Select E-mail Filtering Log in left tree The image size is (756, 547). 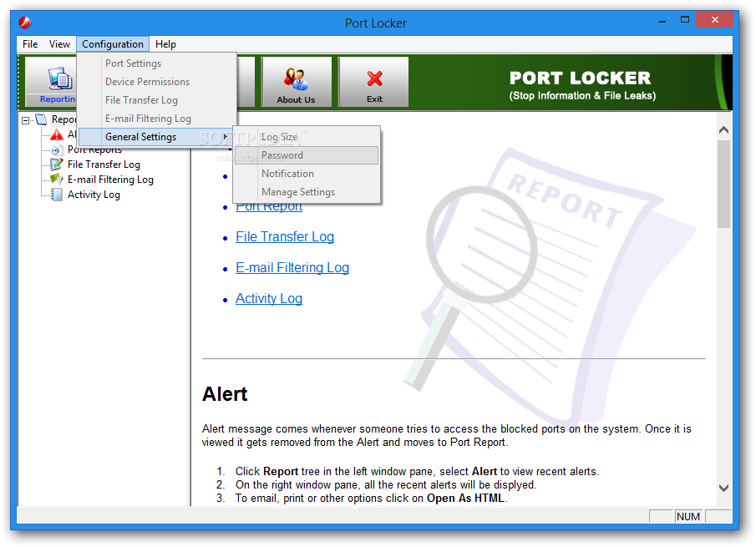pos(110,180)
